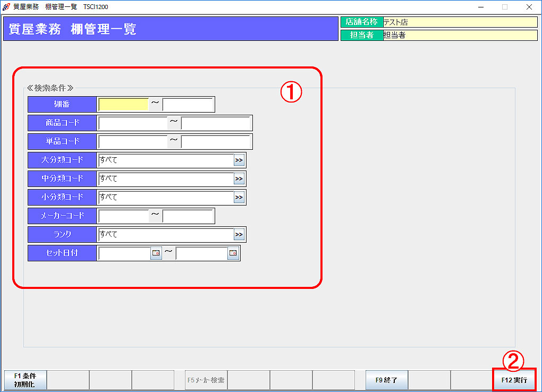Click the 中分類コード label

[62, 178]
